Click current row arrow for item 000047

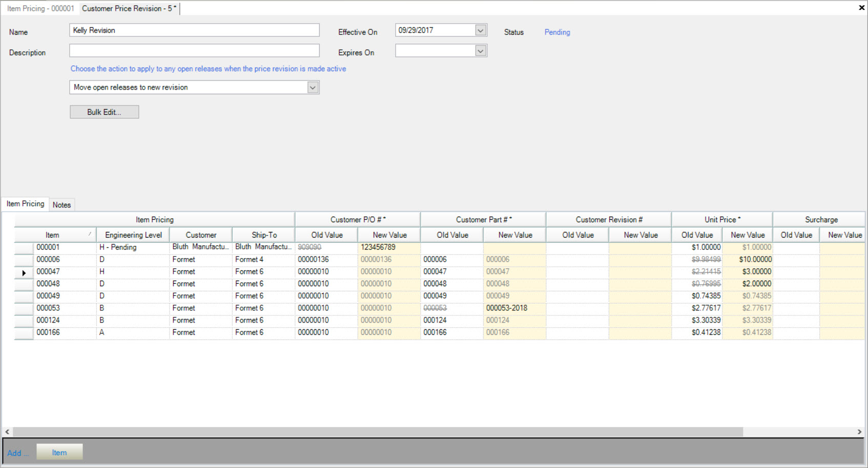24,272
